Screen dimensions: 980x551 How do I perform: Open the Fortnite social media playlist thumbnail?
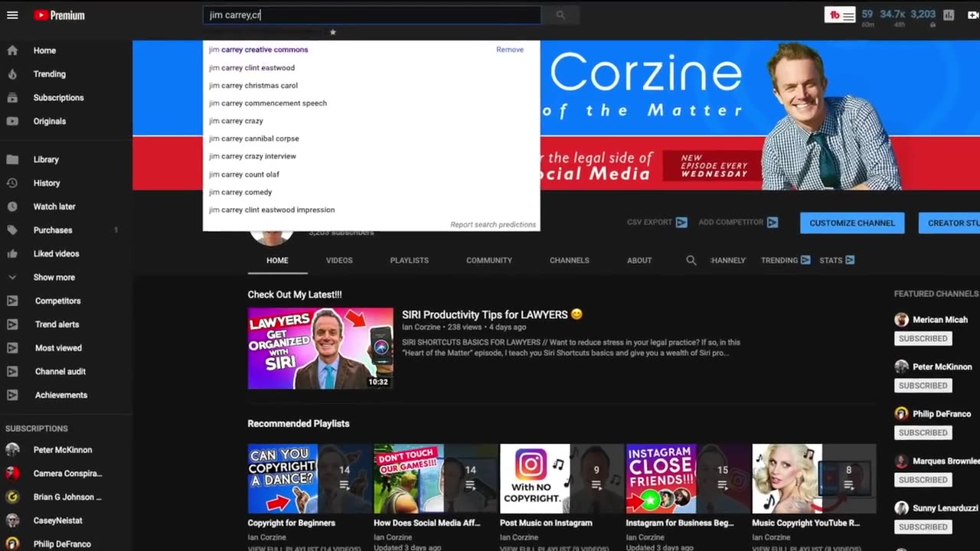[436, 478]
